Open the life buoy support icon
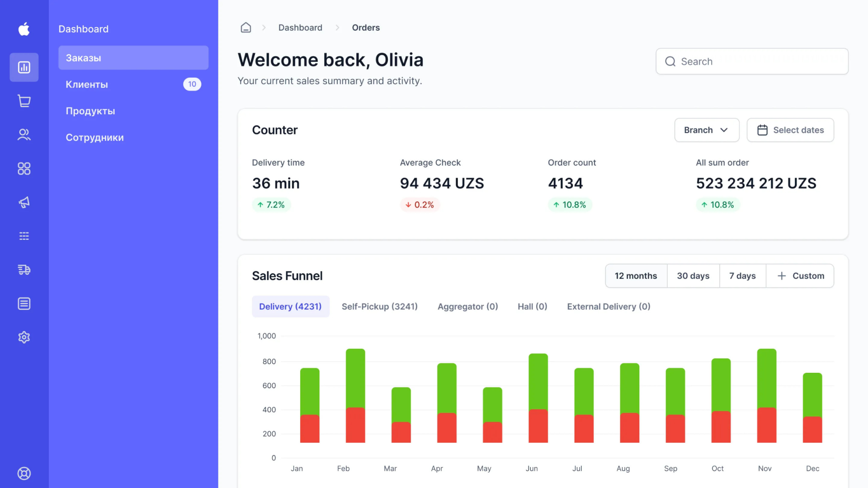This screenshot has height=488, width=868. (x=24, y=473)
